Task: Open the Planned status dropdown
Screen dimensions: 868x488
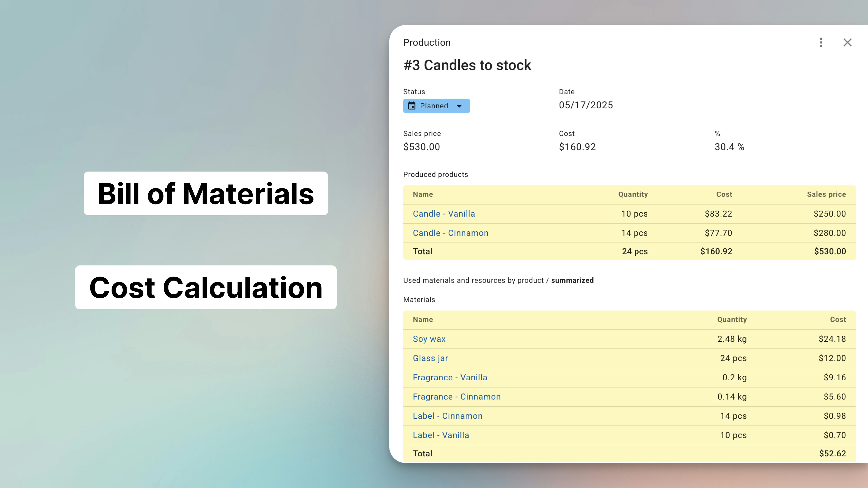Action: pyautogui.click(x=436, y=106)
